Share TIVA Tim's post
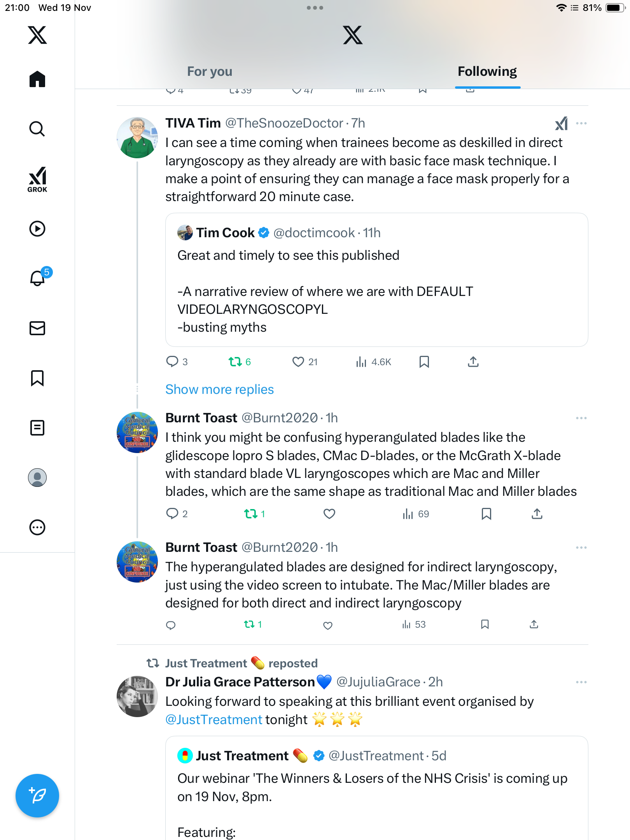Screen dimensions: 630x840 tap(473, 362)
